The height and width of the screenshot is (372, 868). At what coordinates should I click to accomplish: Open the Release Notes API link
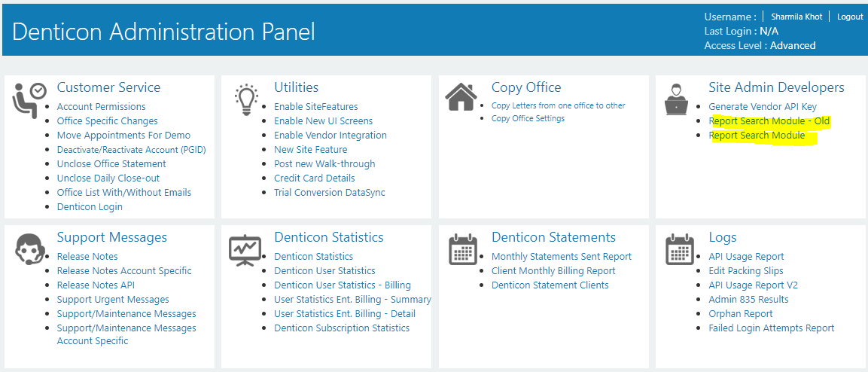tap(96, 285)
